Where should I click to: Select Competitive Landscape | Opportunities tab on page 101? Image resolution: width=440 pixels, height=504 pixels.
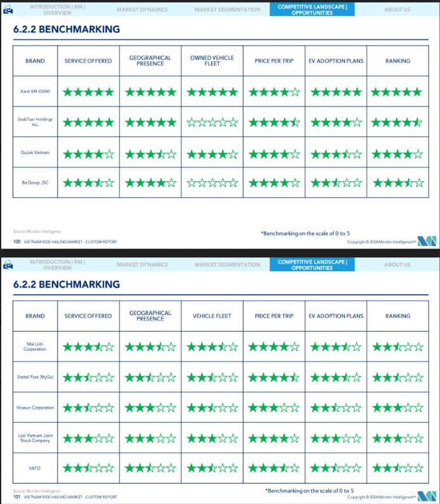coord(312,264)
